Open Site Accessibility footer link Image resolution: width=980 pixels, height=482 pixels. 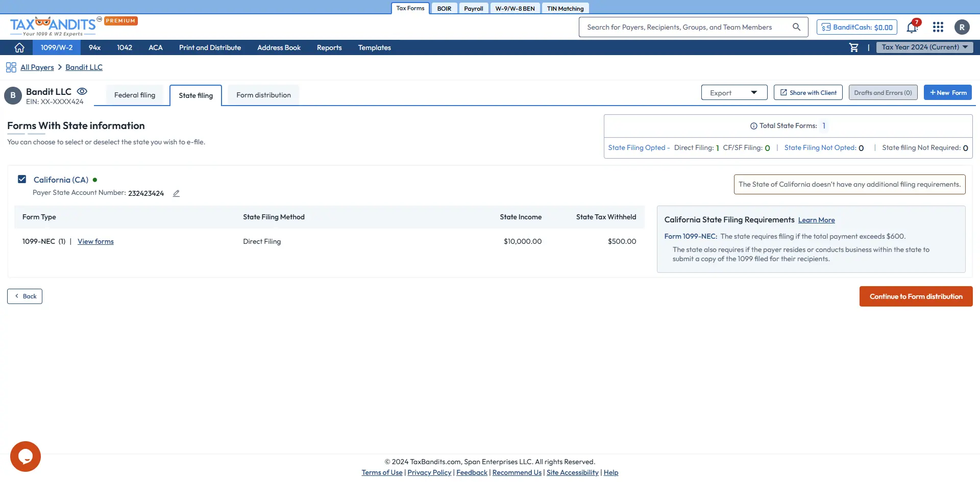point(573,473)
